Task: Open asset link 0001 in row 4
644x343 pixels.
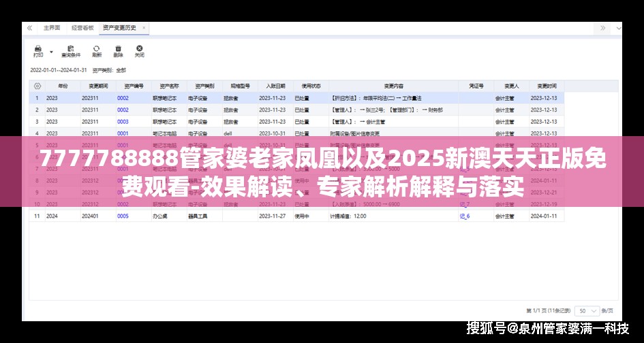Action: point(123,133)
